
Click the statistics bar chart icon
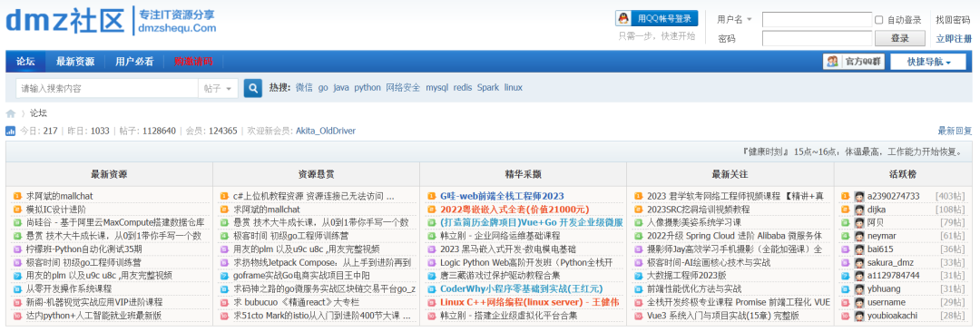tap(11, 131)
